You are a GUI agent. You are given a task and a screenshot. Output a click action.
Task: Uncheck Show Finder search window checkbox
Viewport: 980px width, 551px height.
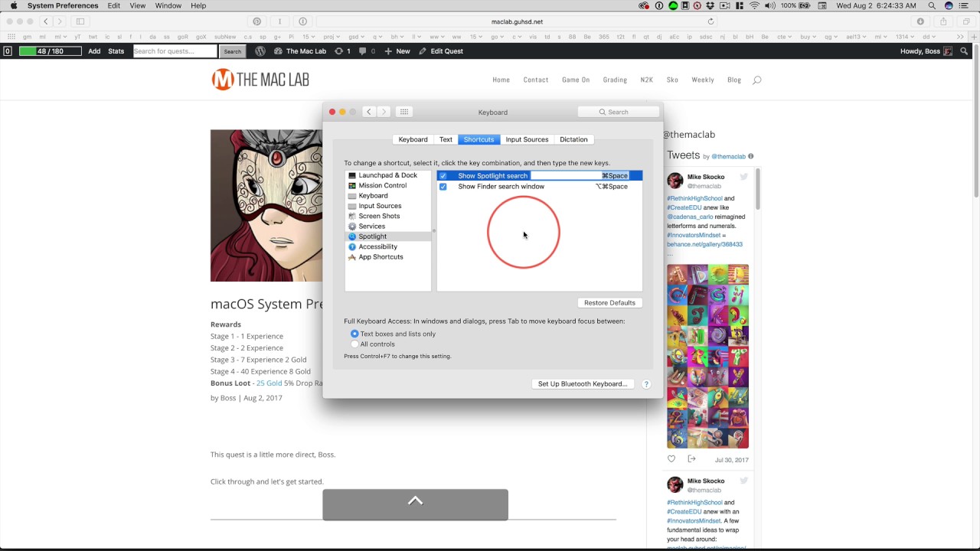pos(443,187)
